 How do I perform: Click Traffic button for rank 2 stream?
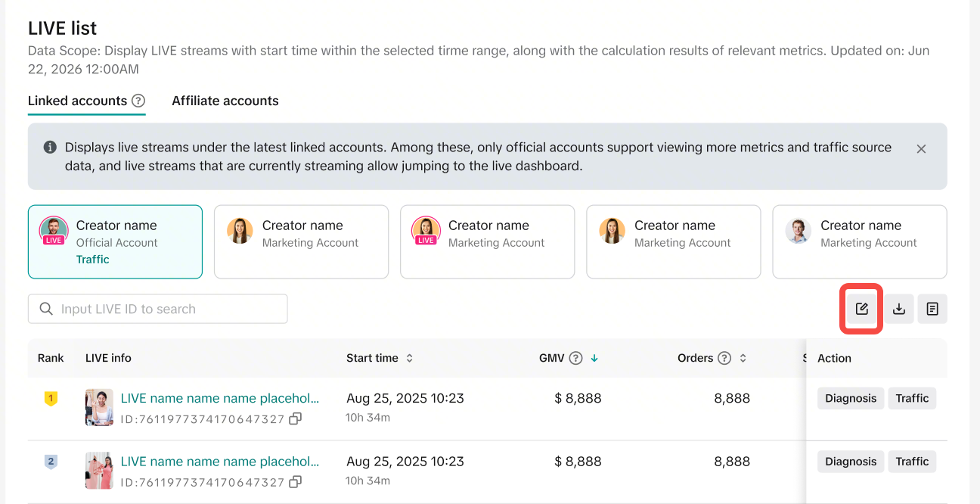(x=912, y=462)
